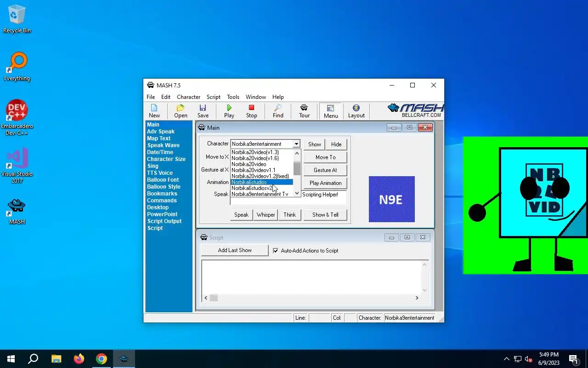Image resolution: width=588 pixels, height=368 pixels.
Task: Click inside script text area
Action: (311, 277)
